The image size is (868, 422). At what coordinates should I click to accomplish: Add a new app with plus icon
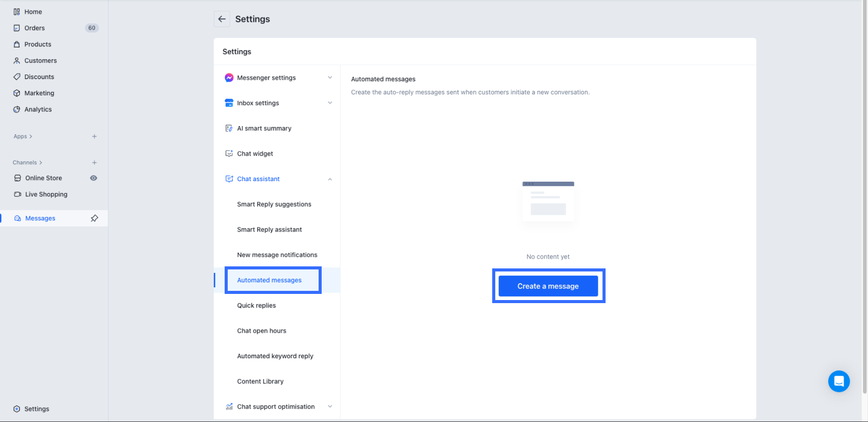pyautogui.click(x=94, y=136)
